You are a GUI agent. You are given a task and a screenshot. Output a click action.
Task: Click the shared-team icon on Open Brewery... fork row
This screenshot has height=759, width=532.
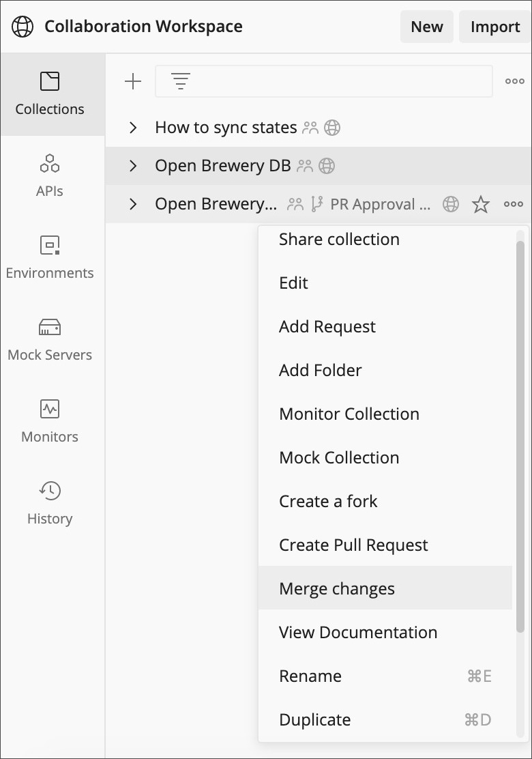[x=295, y=204]
